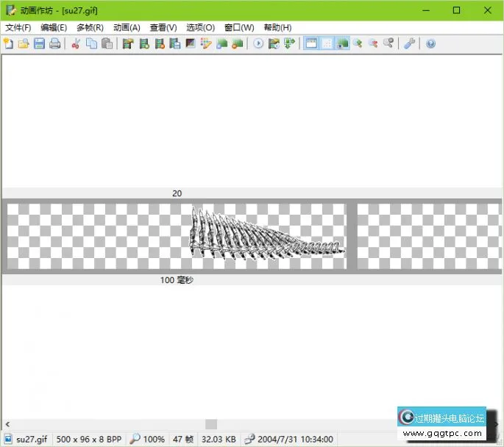Click the export with green arrow icon

[290, 43]
